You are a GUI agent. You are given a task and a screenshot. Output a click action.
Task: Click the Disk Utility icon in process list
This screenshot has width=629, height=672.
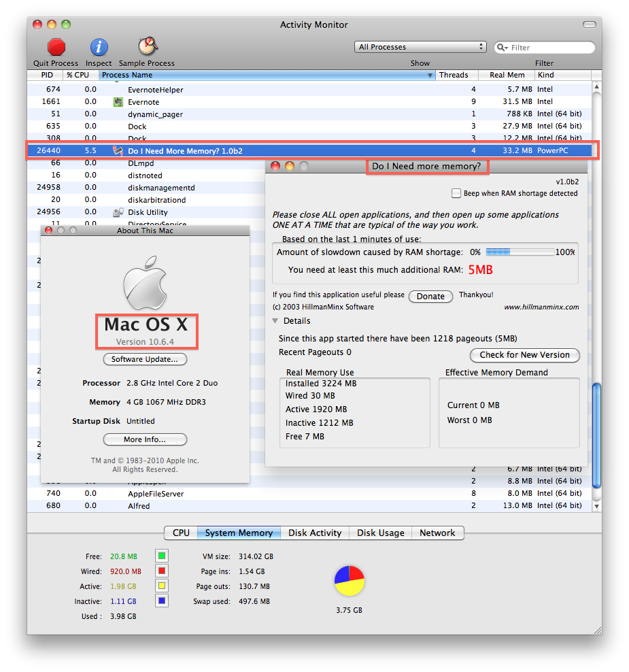click(x=118, y=212)
